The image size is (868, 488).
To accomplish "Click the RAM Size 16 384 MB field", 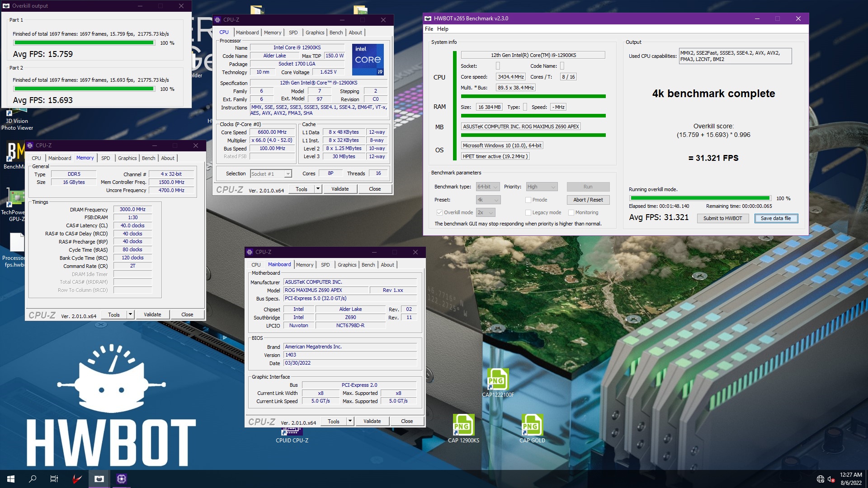I will coord(489,107).
